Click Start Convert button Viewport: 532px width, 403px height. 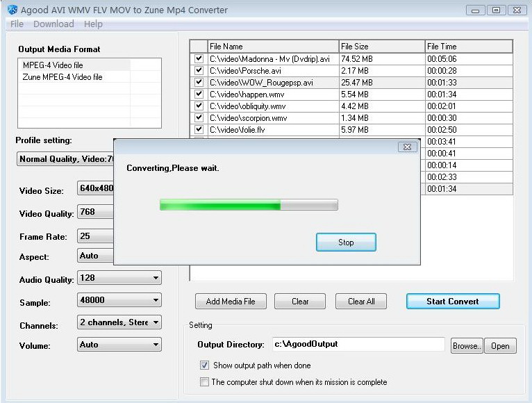pyautogui.click(x=453, y=302)
